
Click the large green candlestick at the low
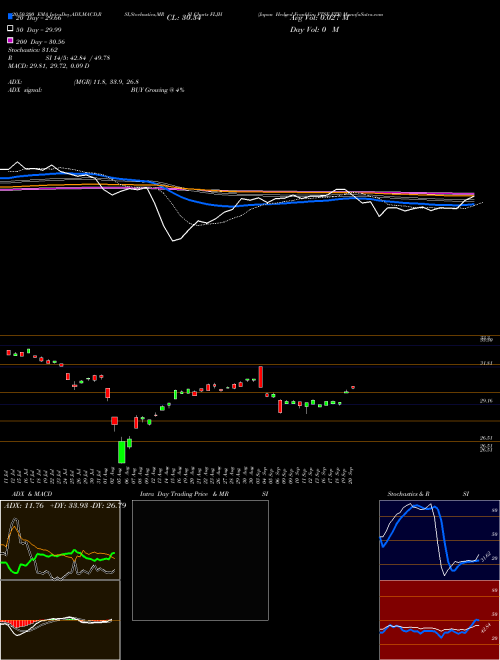[122, 452]
